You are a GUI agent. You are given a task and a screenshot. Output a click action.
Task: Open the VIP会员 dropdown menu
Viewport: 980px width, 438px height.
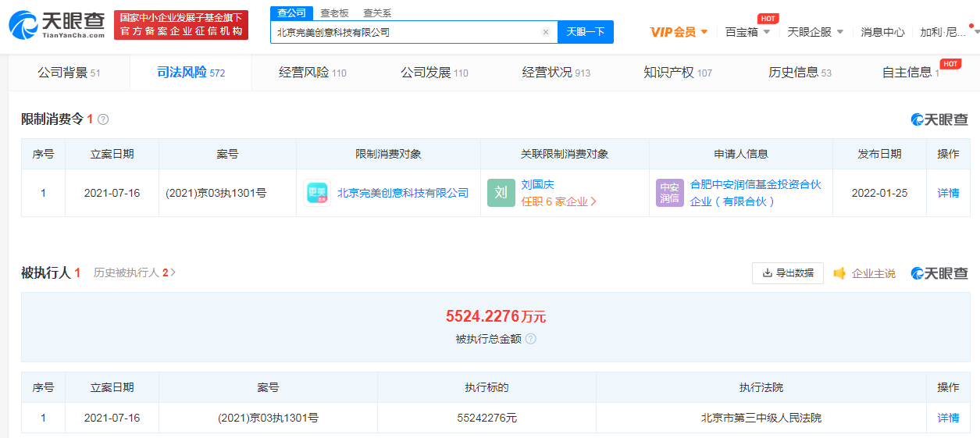(x=679, y=32)
